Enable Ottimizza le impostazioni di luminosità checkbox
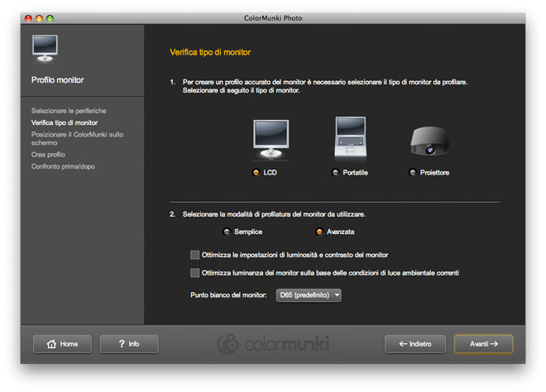546x392 pixels. click(x=194, y=255)
